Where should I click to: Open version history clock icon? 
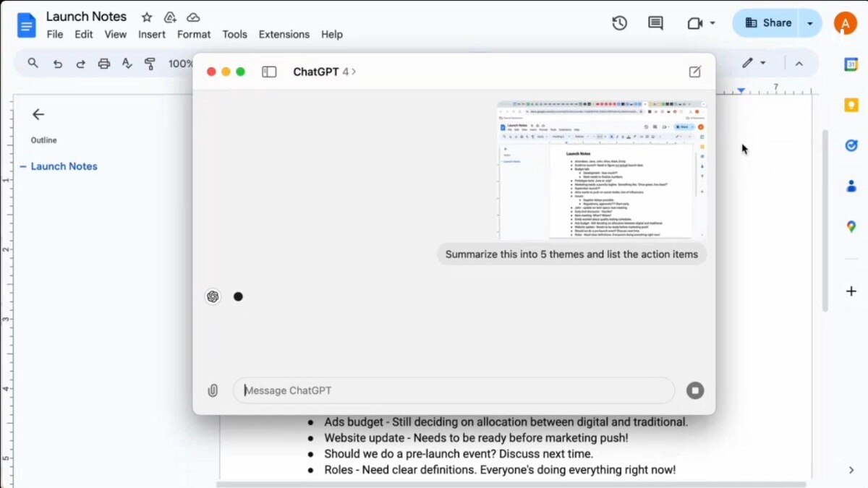(619, 23)
